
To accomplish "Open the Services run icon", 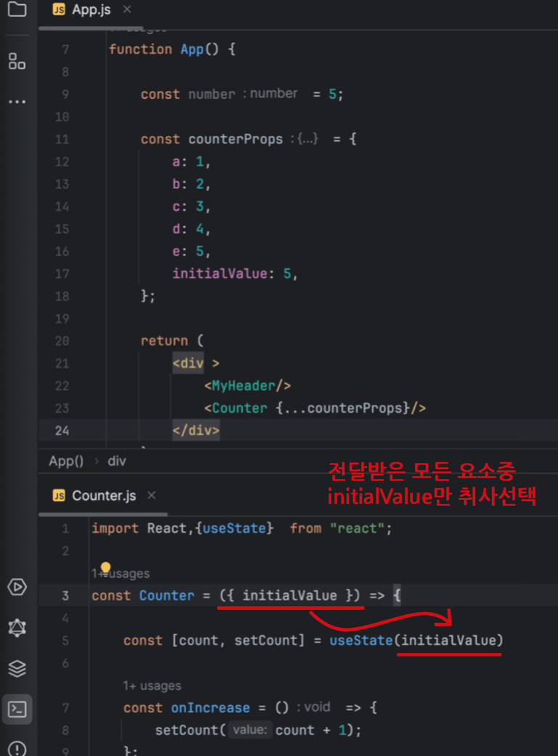I will click(x=17, y=587).
